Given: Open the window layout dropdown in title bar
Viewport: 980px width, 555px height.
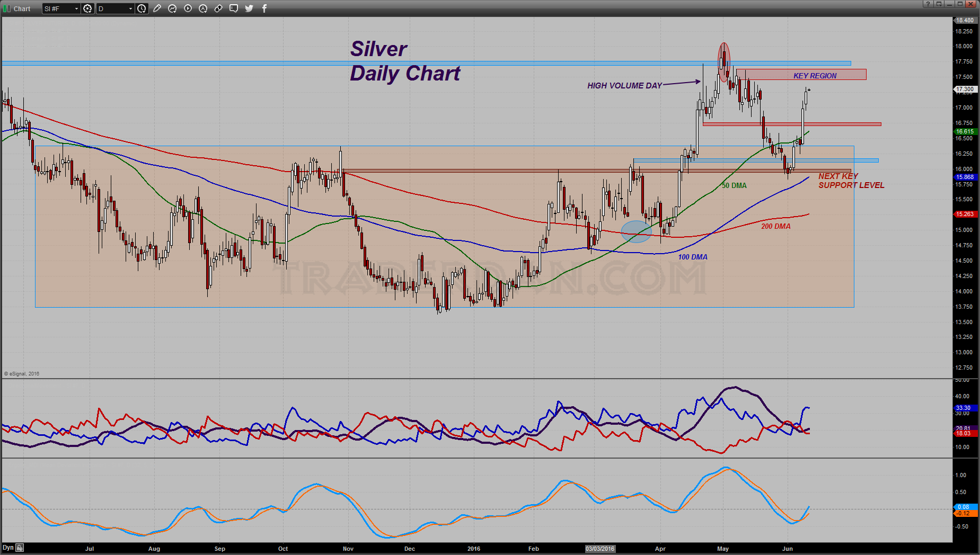Looking at the screenshot, I should click(x=939, y=4).
